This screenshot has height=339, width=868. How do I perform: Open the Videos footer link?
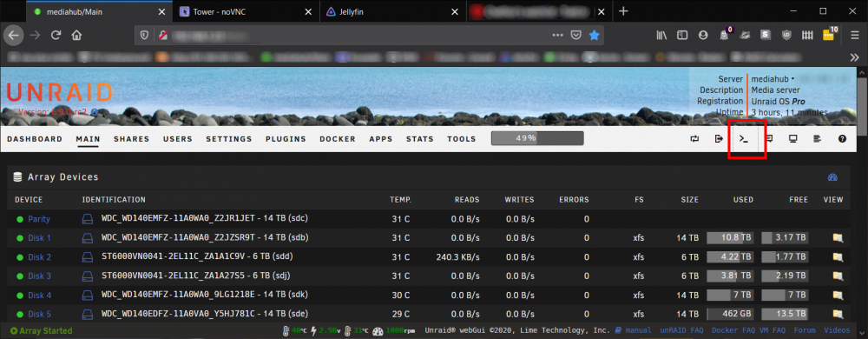[x=837, y=330]
